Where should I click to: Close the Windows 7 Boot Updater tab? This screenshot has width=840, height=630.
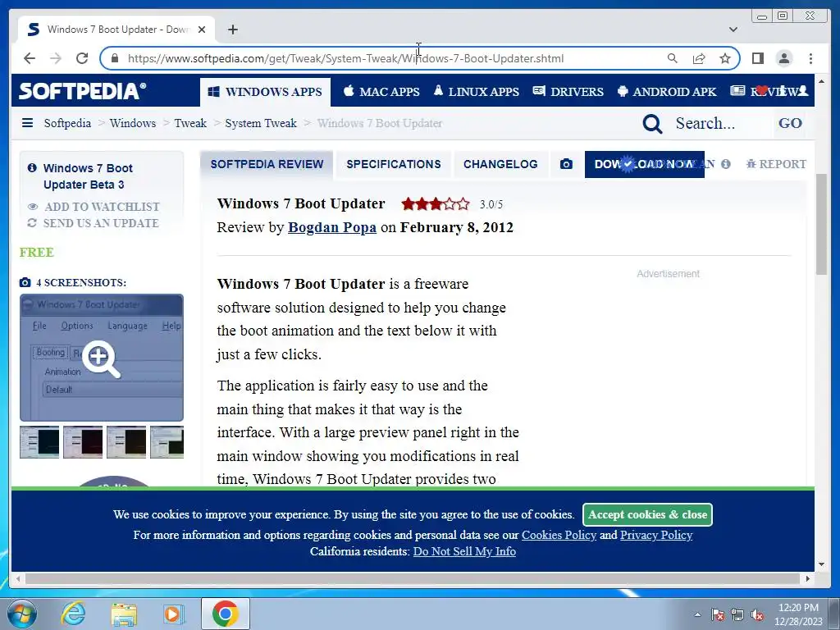(202, 30)
